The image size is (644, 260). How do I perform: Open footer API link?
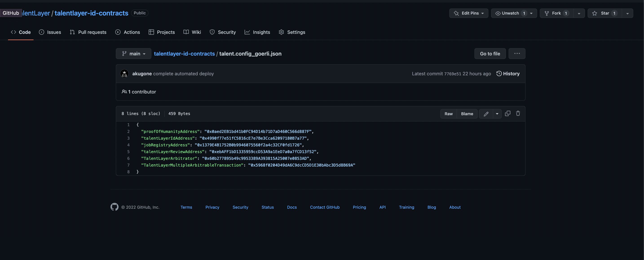coord(382,207)
